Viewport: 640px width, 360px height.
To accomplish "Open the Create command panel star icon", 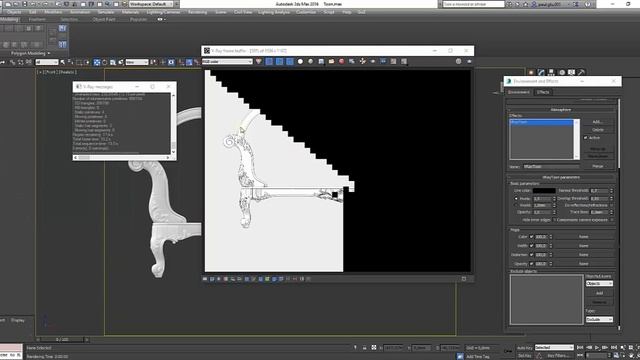I will pos(531,73).
